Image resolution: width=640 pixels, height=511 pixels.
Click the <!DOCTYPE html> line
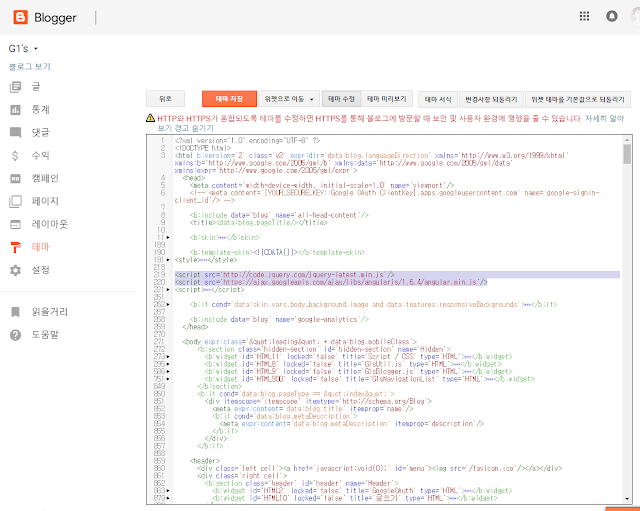pos(203,148)
